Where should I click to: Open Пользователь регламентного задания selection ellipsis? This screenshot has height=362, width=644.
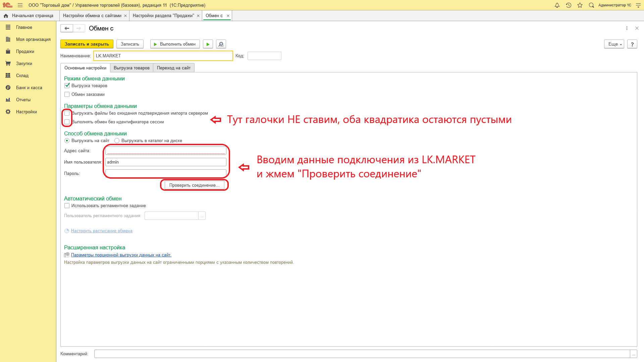[202, 216]
